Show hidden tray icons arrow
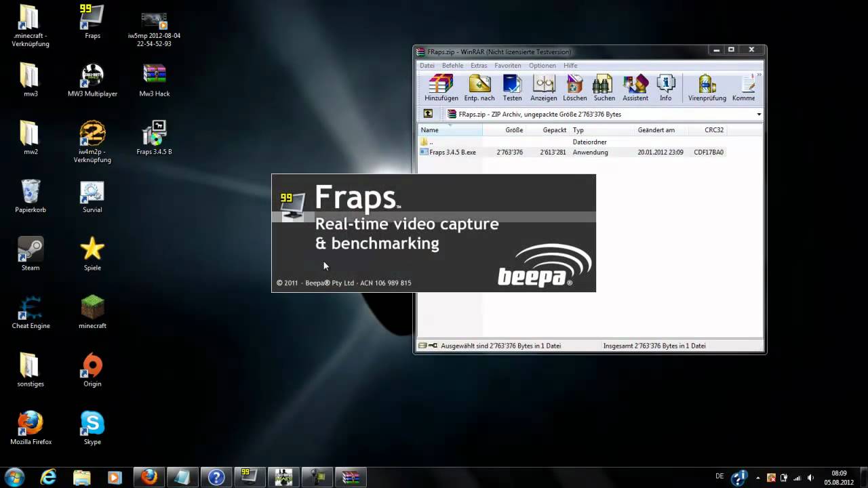 (x=757, y=478)
